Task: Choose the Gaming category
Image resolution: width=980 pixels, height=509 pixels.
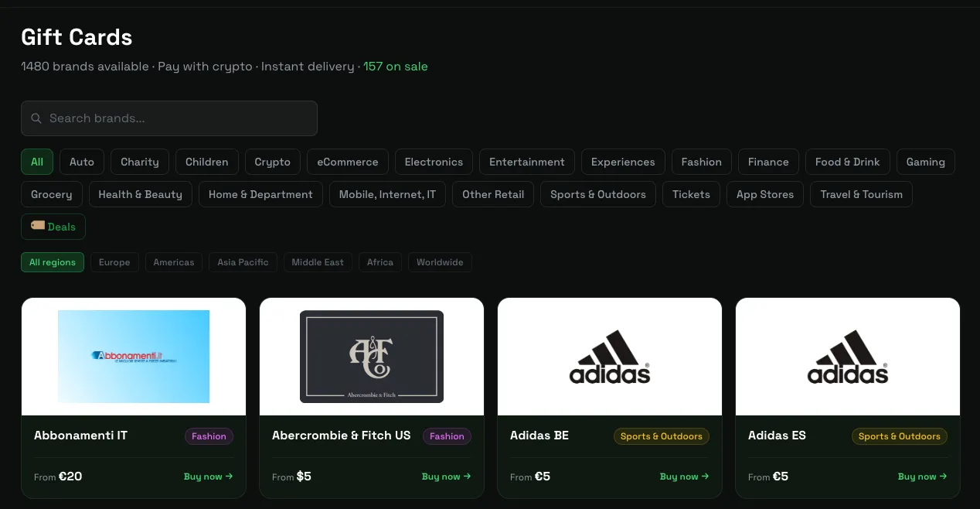Action: pos(926,162)
